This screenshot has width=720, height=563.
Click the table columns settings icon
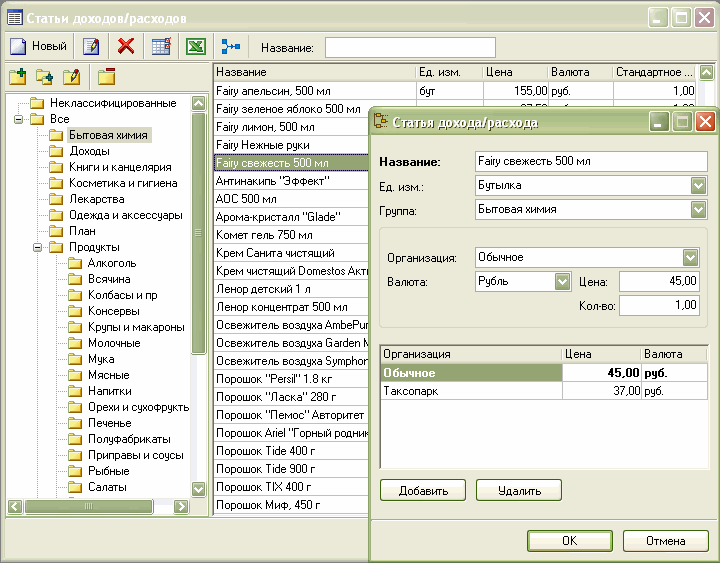(x=161, y=46)
